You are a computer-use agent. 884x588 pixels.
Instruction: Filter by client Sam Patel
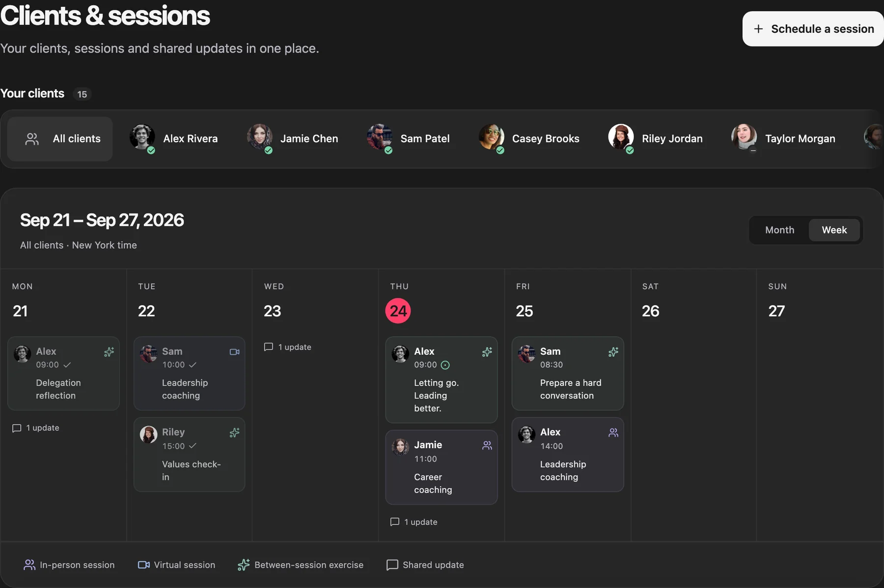408,139
